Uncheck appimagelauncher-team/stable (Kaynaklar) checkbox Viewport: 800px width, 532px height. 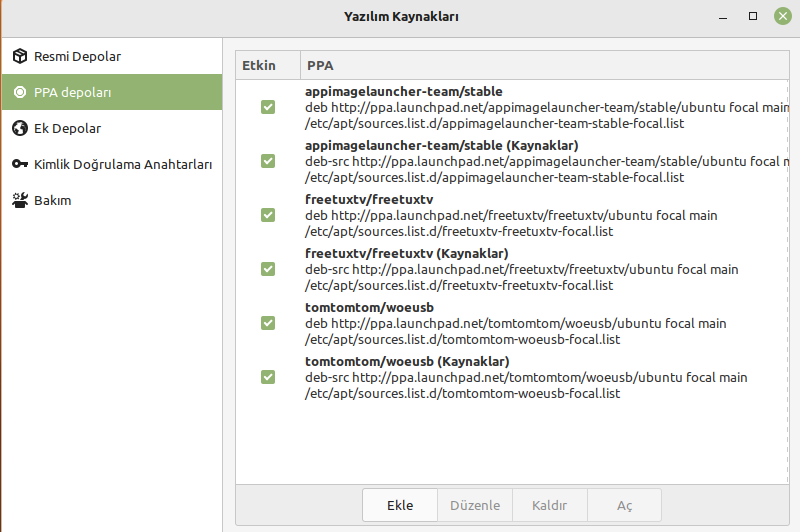tap(268, 161)
